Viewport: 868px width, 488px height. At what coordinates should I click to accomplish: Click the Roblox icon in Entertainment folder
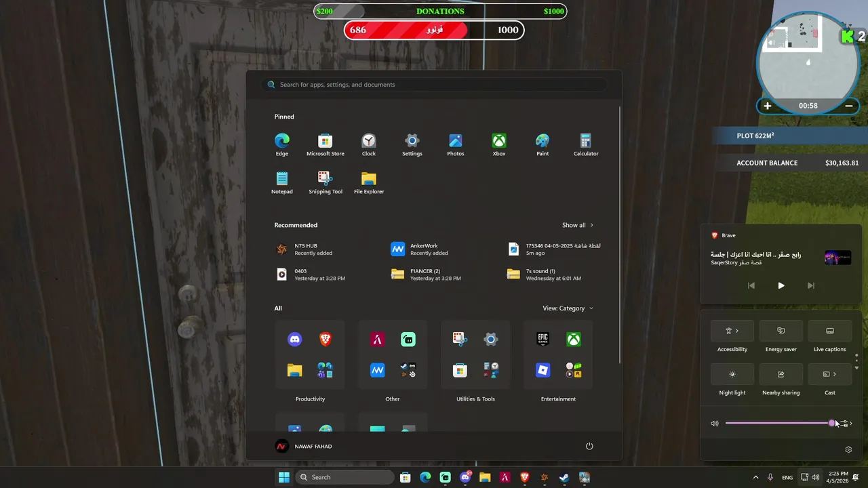542,370
